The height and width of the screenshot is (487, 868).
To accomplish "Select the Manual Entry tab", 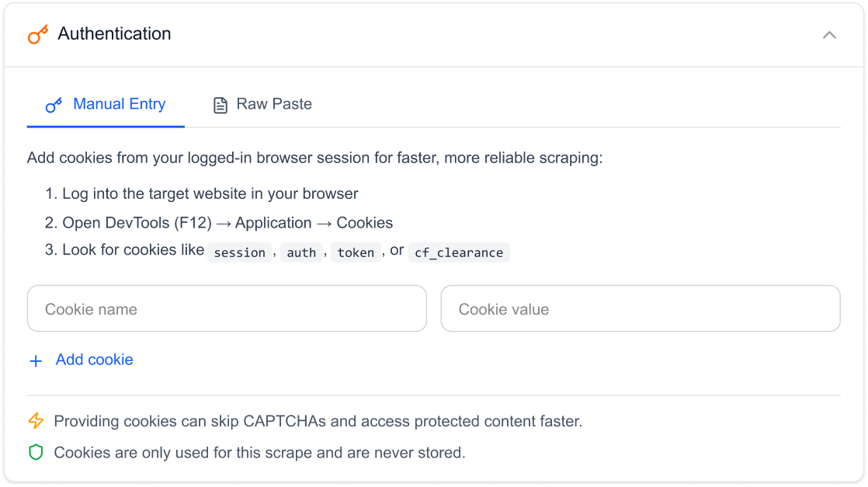I will point(119,104).
